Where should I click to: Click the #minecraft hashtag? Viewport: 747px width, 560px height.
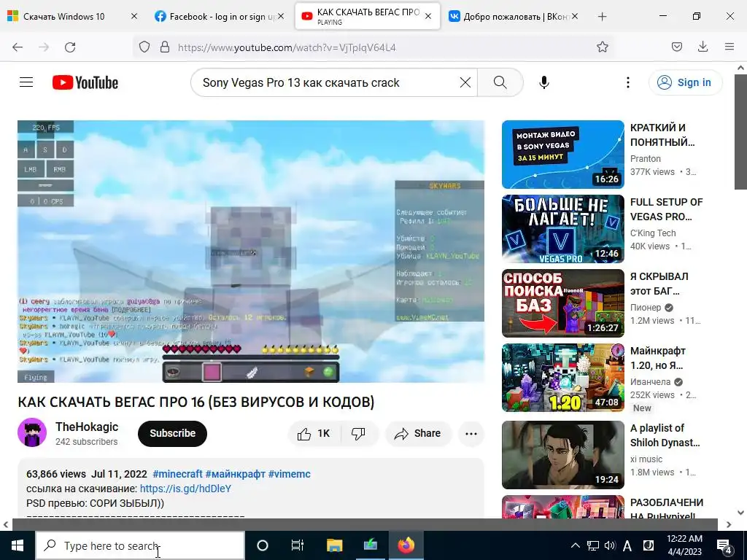[x=177, y=474]
